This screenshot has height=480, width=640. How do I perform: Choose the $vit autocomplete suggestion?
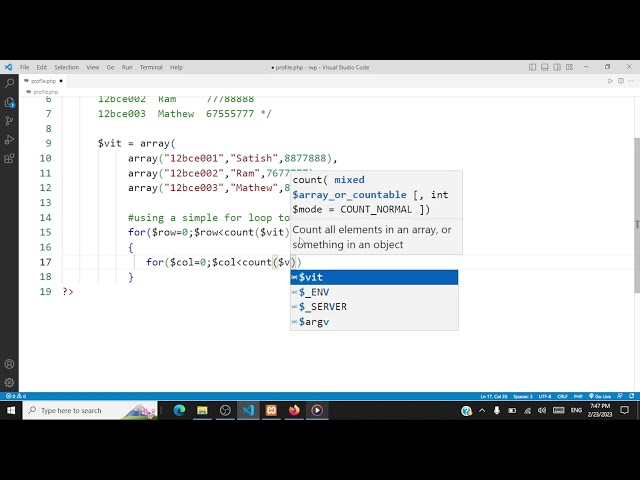374,277
